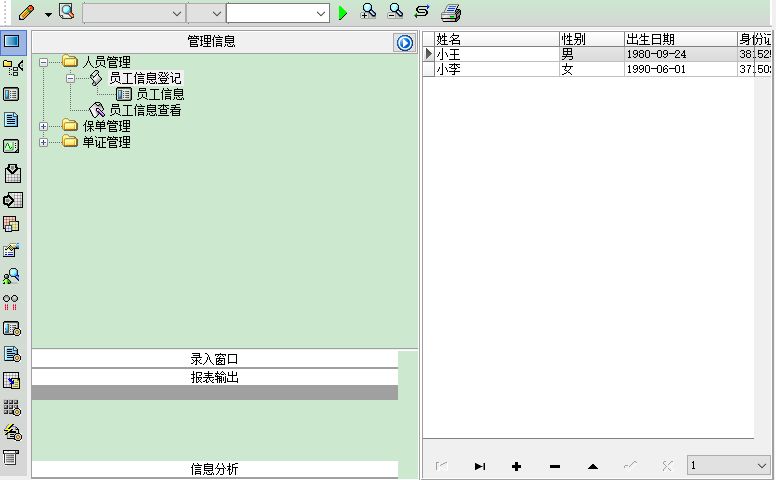Open the 员工信息 form item
The image size is (776, 480).
pos(160,94)
